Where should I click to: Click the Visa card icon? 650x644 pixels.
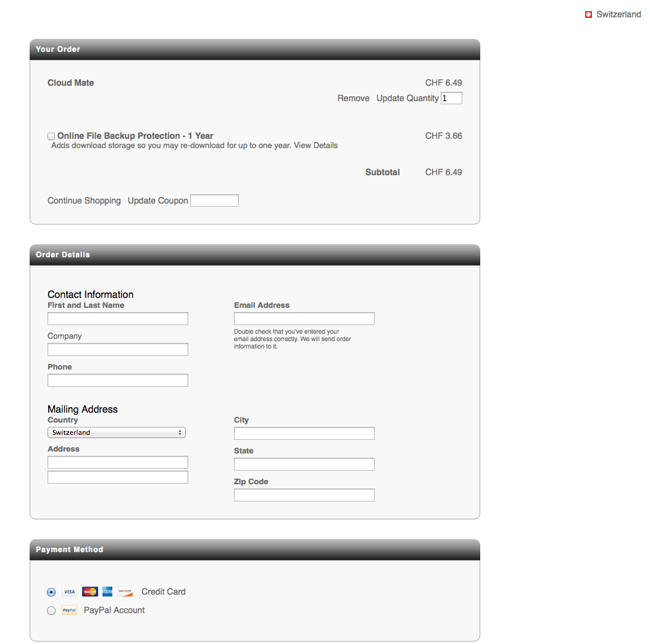(x=69, y=592)
